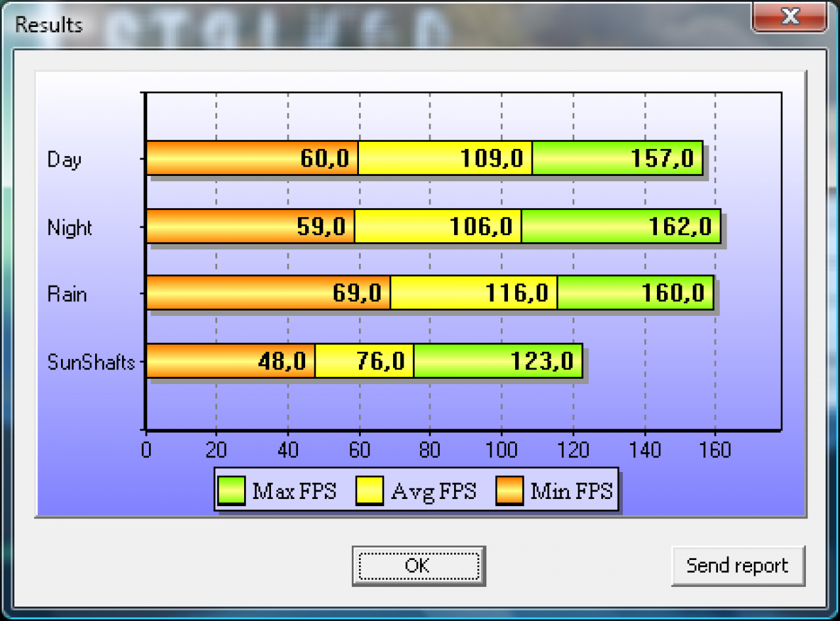Close the Results window
This screenshot has width=840, height=621.
click(789, 16)
